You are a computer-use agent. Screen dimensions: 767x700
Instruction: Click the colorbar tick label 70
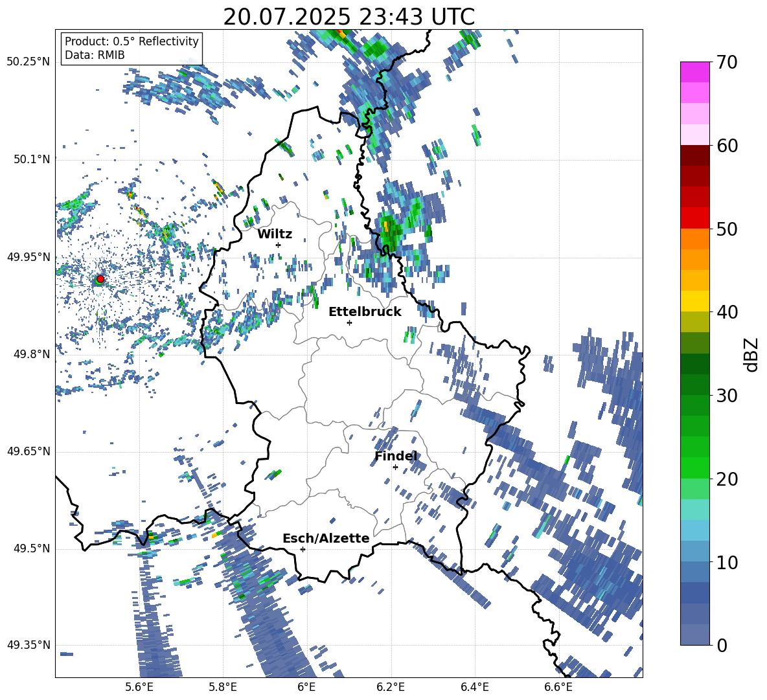(727, 63)
